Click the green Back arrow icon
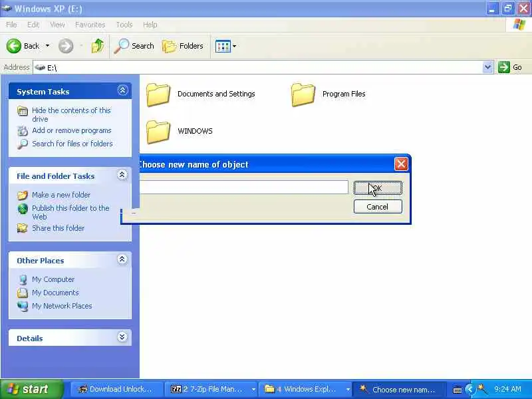Image resolution: width=532 pixels, height=399 pixels. pyautogui.click(x=14, y=46)
